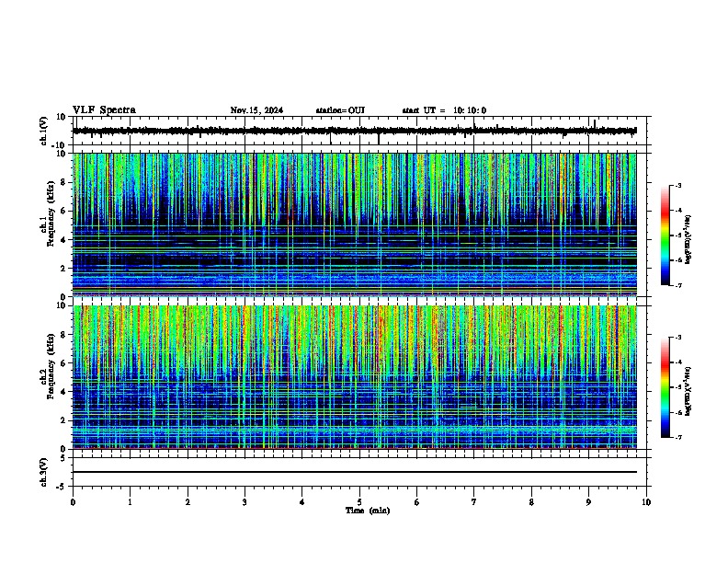
Task: Click the "-7" tick on upper color bar
Action: [678, 285]
